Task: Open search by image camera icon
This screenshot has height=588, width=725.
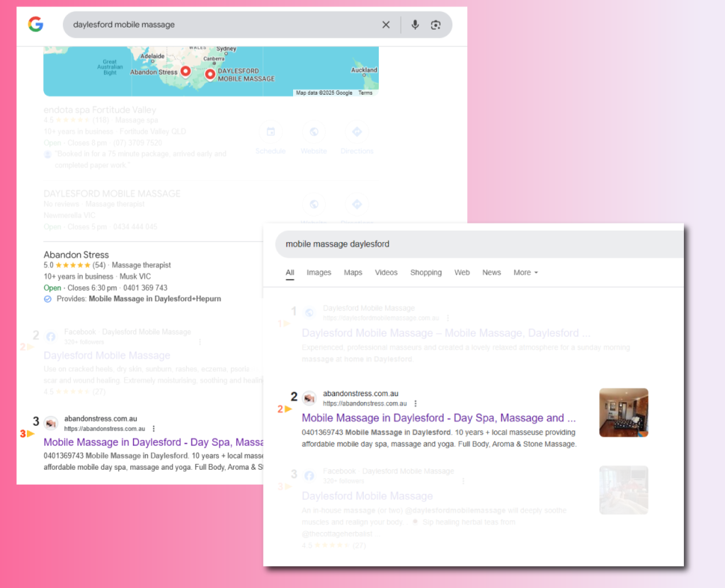Action: [435, 25]
